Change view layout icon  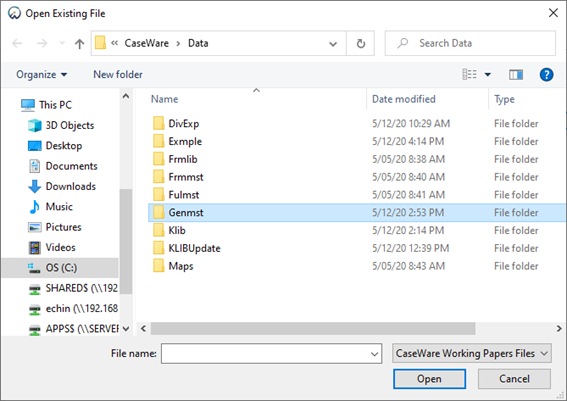click(469, 74)
